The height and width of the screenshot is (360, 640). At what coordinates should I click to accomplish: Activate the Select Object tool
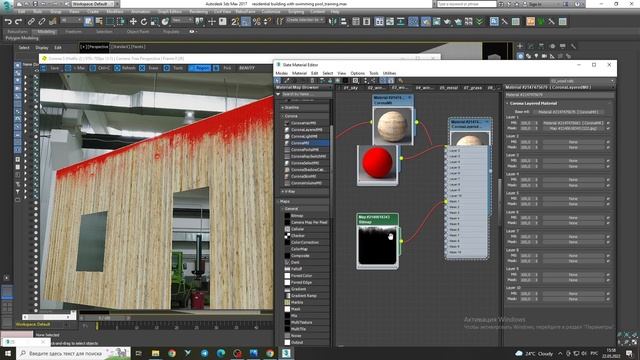(89, 21)
